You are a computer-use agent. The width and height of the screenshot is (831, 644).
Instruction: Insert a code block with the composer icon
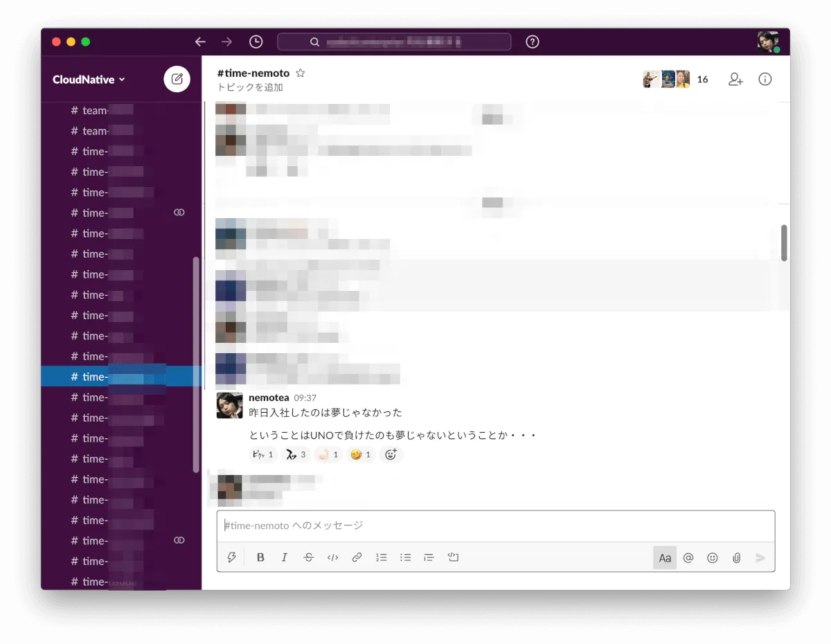(453, 557)
